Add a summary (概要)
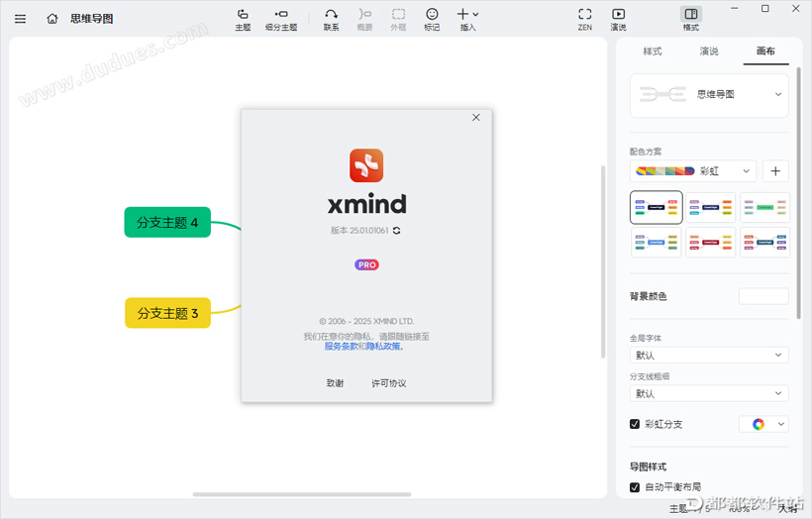 pos(364,20)
